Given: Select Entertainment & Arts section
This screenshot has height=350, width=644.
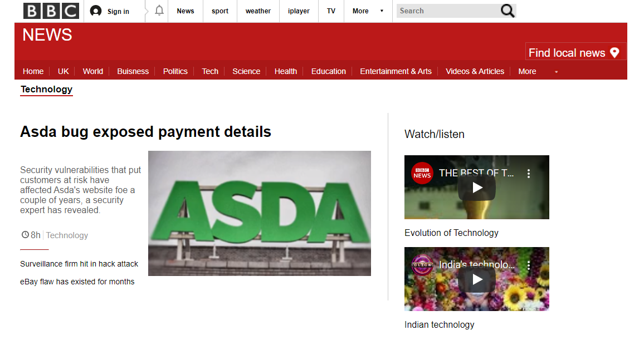Looking at the screenshot, I should pyautogui.click(x=396, y=71).
